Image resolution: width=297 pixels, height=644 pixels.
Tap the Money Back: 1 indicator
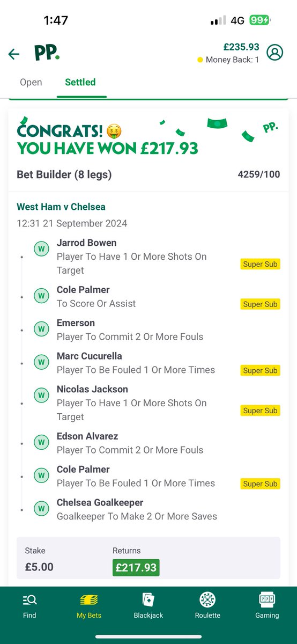tap(228, 60)
